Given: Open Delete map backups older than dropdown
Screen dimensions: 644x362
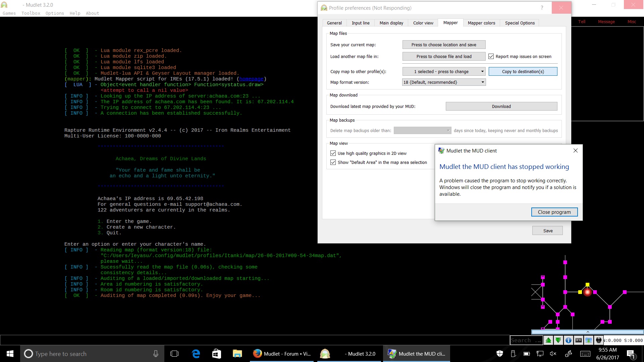Looking at the screenshot, I should pos(422,130).
